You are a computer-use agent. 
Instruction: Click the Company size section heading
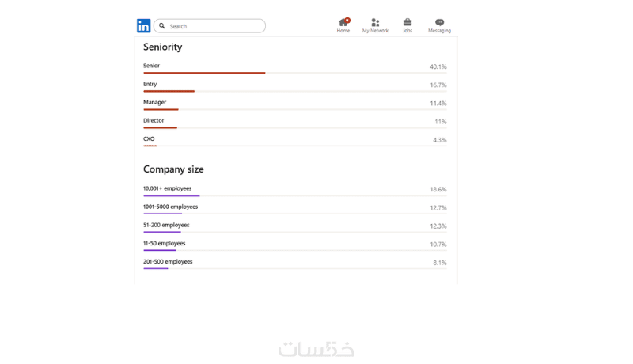(x=173, y=169)
